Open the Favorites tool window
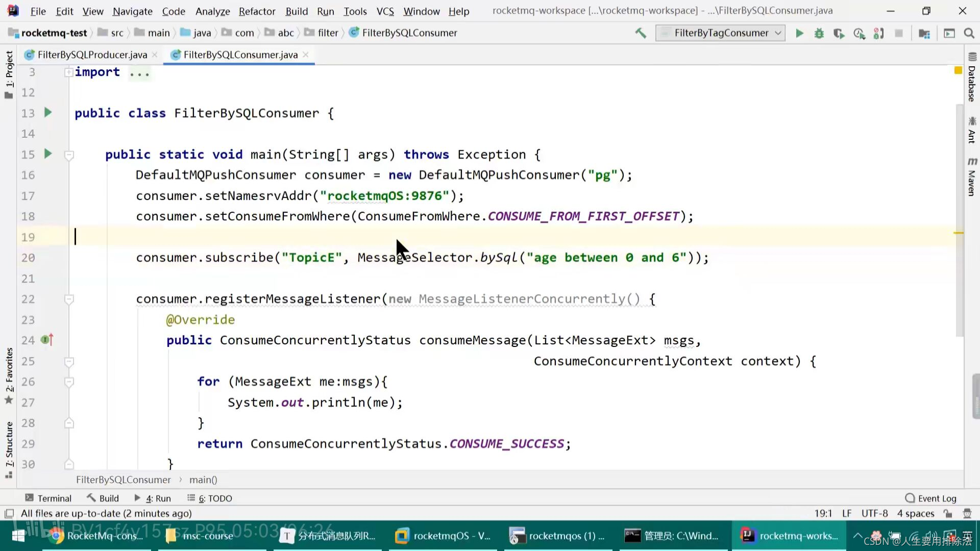The image size is (980, 551). coord(9,375)
